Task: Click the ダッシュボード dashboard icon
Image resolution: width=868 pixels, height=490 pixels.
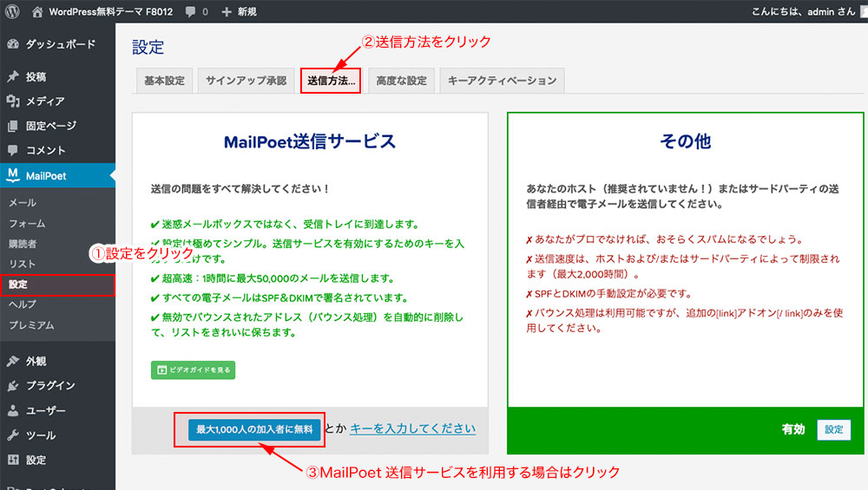Action: pyautogui.click(x=13, y=44)
